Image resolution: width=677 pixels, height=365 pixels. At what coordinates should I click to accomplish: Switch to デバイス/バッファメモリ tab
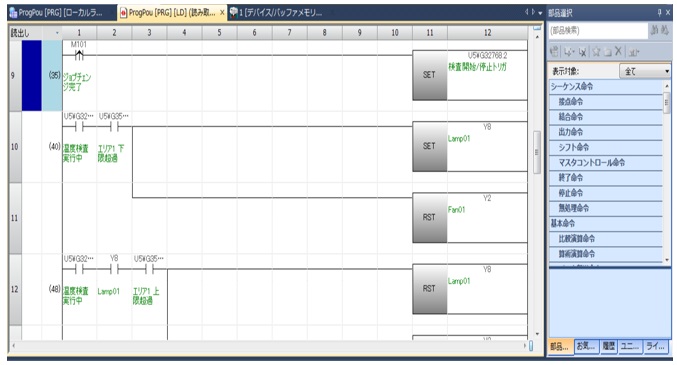[276, 13]
